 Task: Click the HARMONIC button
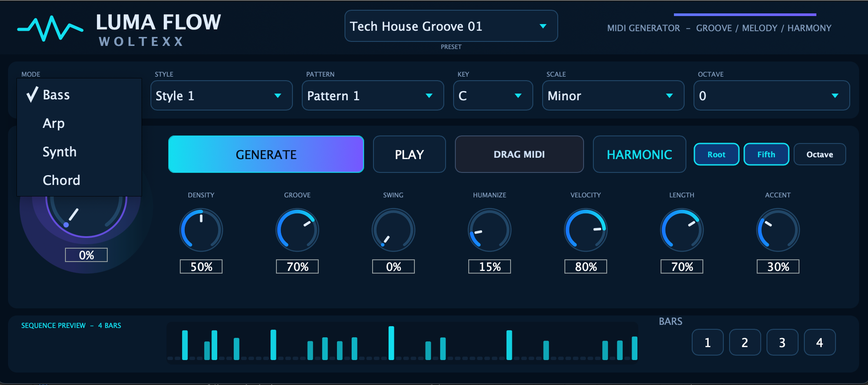click(639, 154)
